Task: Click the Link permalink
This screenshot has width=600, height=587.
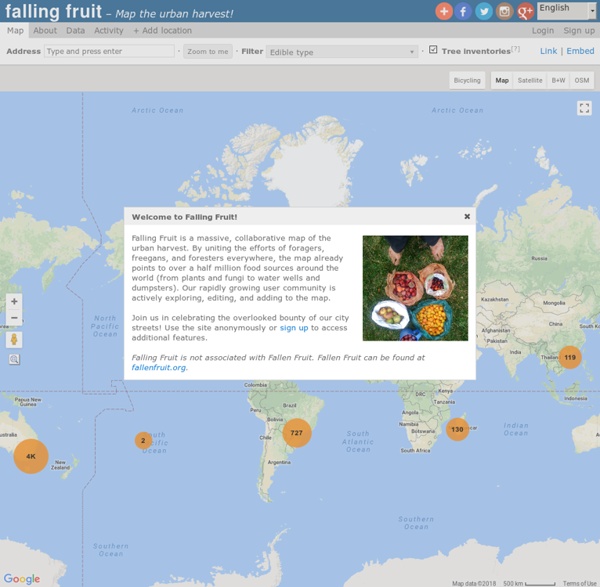Action: (548, 51)
